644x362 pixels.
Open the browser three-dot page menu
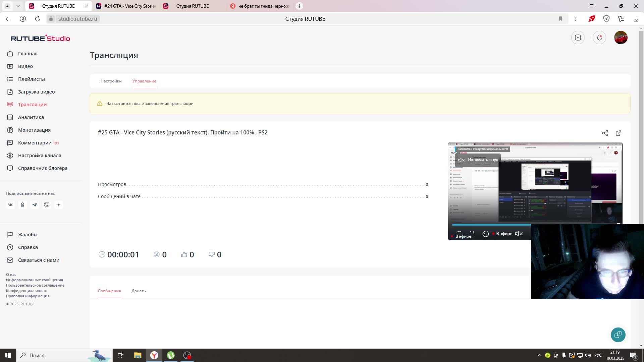575,19
